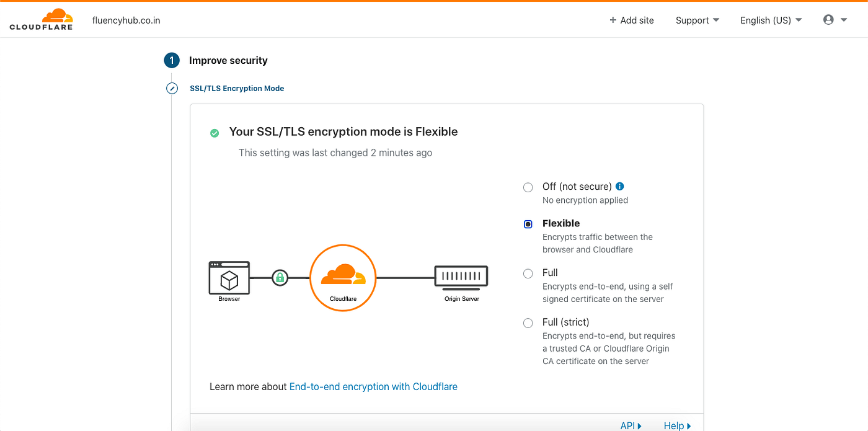Open End-to-end encryption with Cloudflare link
Image resolution: width=868 pixels, height=431 pixels.
pos(373,386)
